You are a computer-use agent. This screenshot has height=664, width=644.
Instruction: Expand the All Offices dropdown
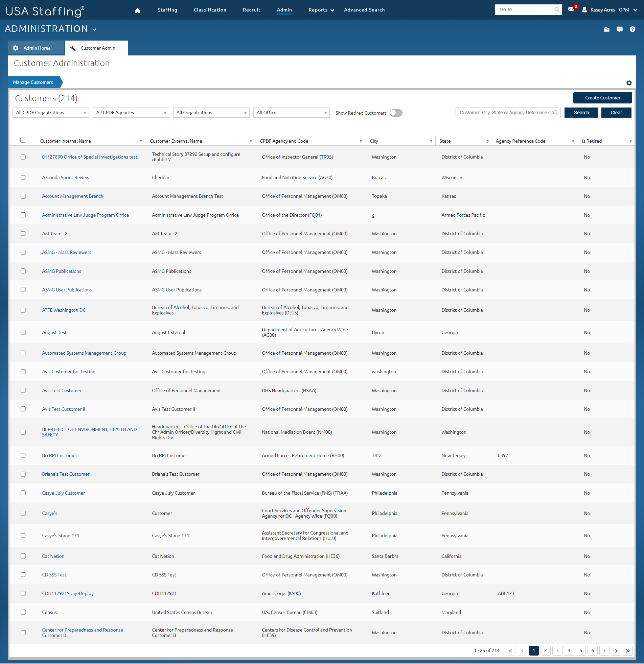tap(291, 113)
